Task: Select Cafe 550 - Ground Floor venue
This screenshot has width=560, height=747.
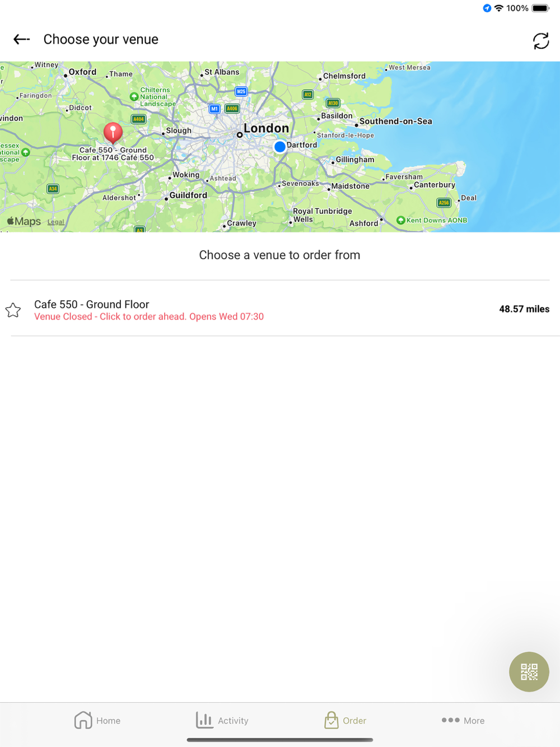Action: (x=280, y=309)
